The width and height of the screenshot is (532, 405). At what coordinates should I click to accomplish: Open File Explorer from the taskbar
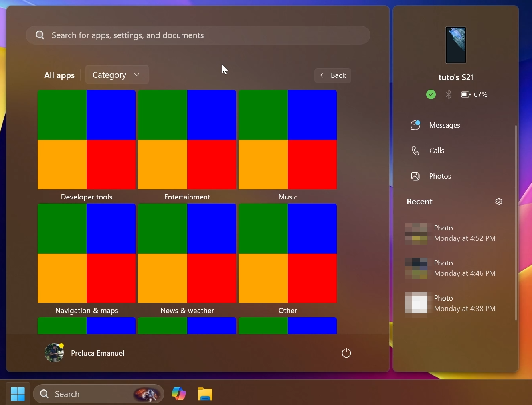(205, 394)
